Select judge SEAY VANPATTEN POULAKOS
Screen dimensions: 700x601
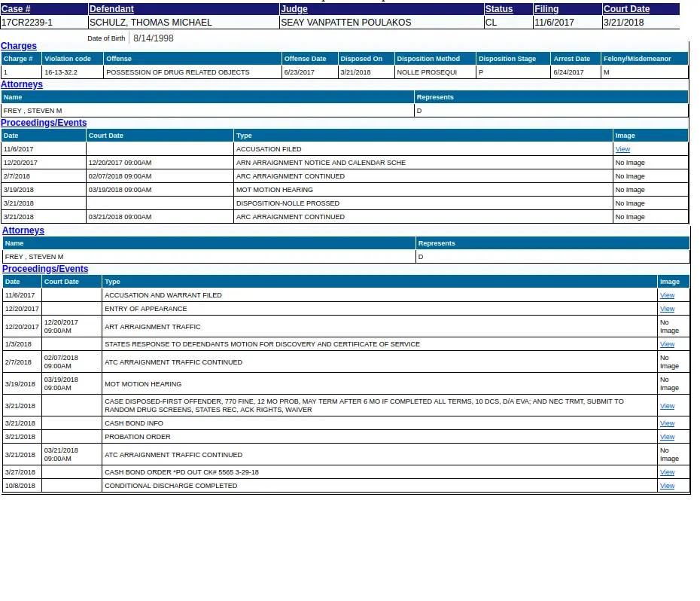pyautogui.click(x=346, y=23)
